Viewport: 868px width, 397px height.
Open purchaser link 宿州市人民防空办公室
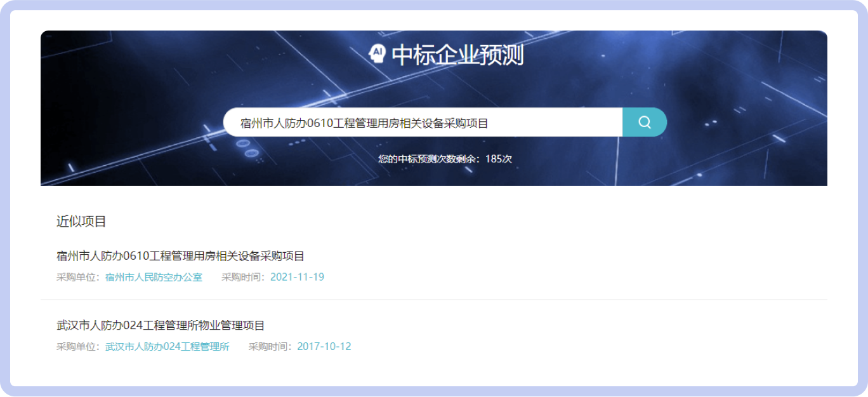(154, 277)
